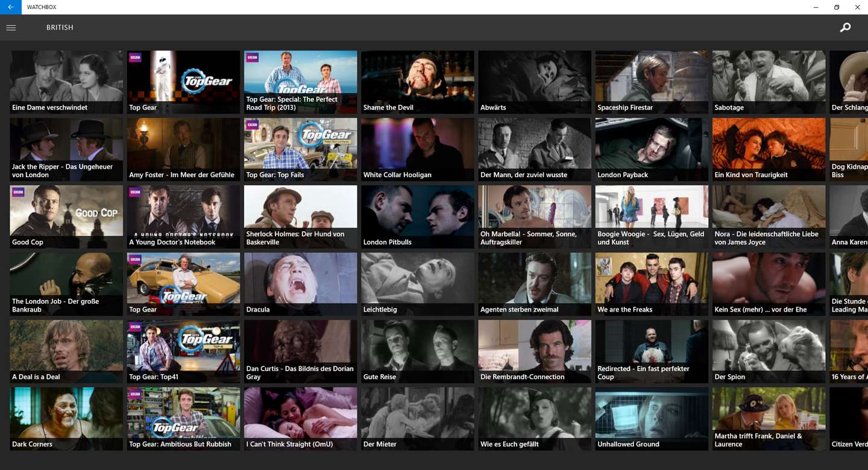868x470 pixels.
Task: Open Martha trifft Frank, Daniel & Laurence
Action: [x=769, y=419]
